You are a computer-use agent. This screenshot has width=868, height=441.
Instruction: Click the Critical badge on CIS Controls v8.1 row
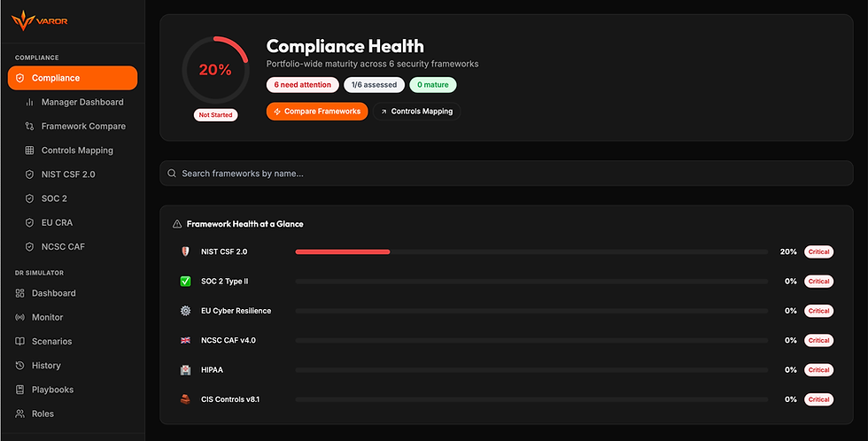point(818,399)
